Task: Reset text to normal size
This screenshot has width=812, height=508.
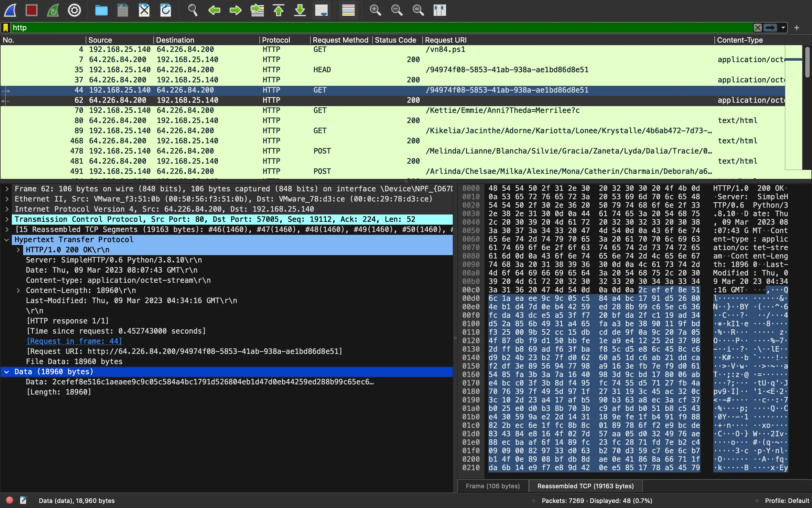Action: pyautogui.click(x=418, y=10)
